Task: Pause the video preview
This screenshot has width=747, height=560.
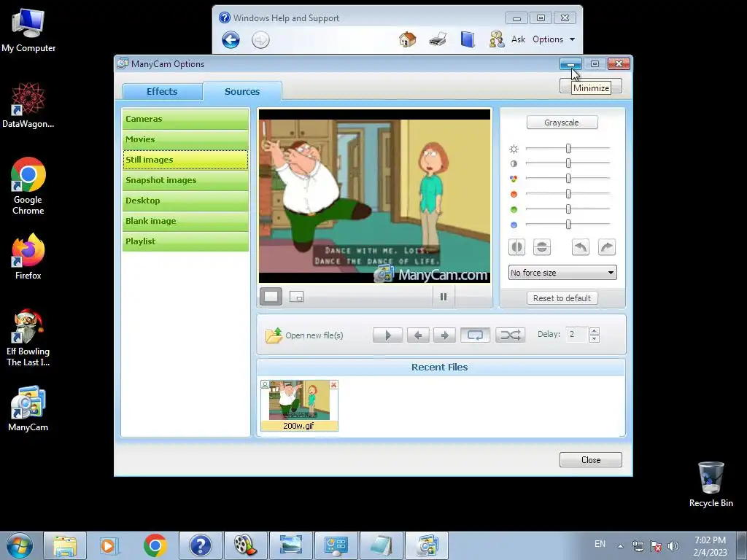Action: [x=444, y=297]
